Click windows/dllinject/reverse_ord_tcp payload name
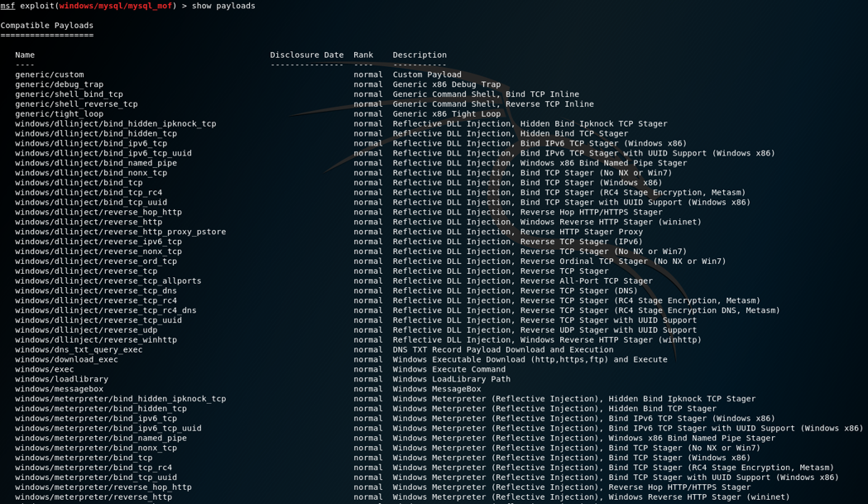868x504 pixels. coord(96,262)
